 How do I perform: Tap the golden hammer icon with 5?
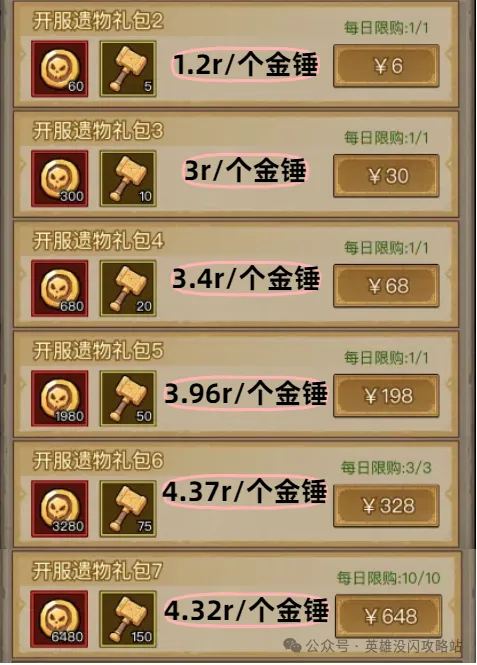pos(128,69)
